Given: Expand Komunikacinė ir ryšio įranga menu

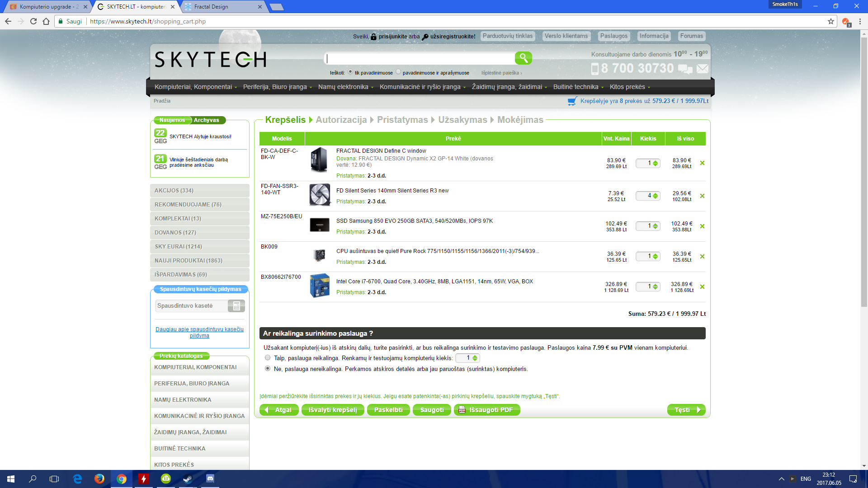Looking at the screenshot, I should pos(423,87).
